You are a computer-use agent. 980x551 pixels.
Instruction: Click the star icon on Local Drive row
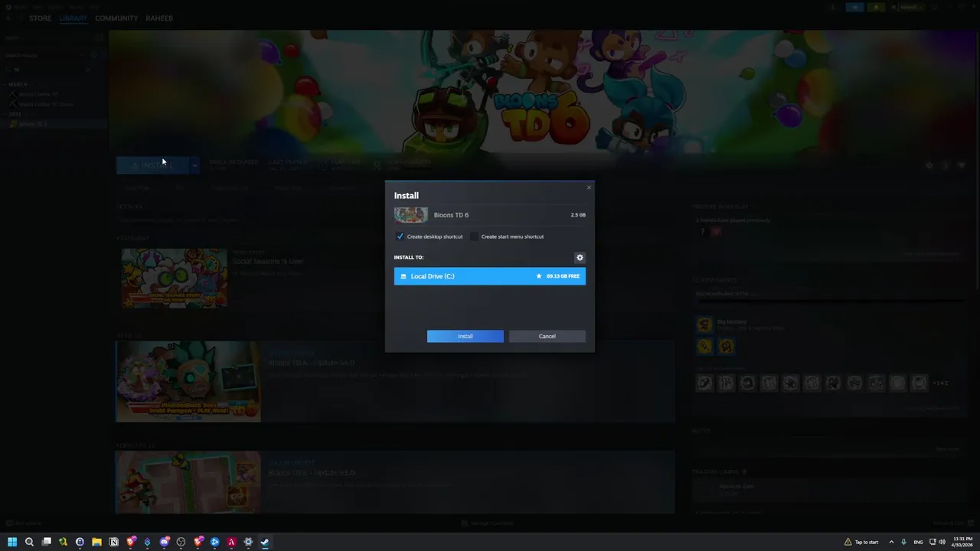(x=539, y=276)
